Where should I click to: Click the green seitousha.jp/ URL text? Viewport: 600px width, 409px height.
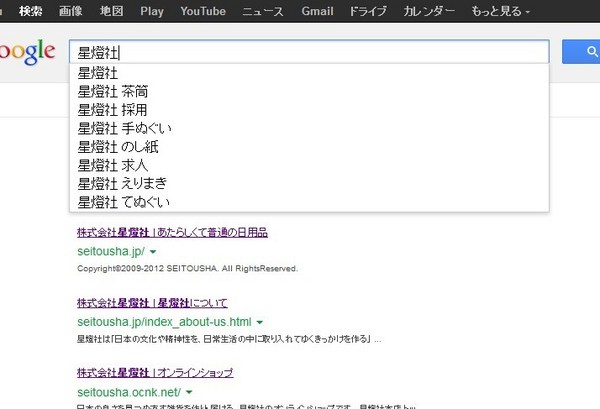[x=111, y=251]
